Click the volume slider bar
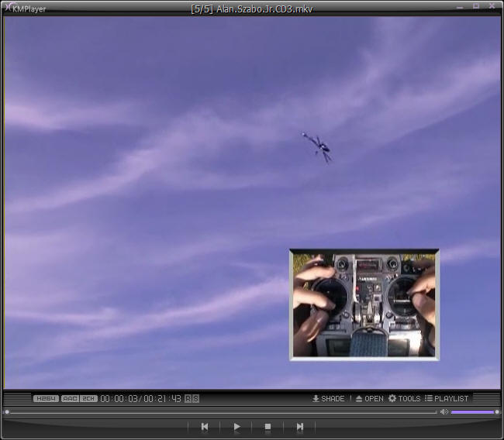 coord(473,412)
